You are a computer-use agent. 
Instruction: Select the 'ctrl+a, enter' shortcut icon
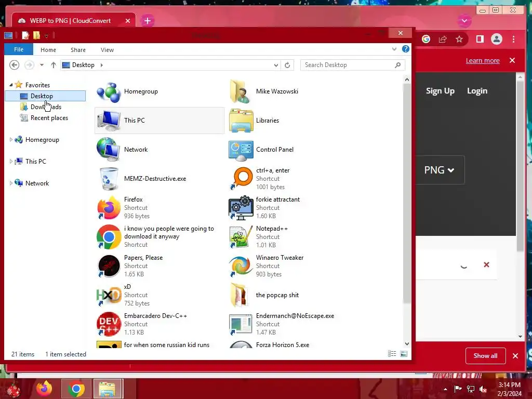(241, 179)
